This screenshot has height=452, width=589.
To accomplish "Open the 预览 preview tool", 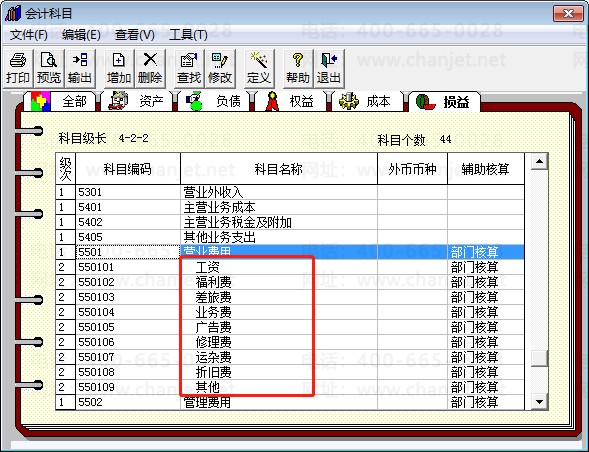I will [49, 68].
